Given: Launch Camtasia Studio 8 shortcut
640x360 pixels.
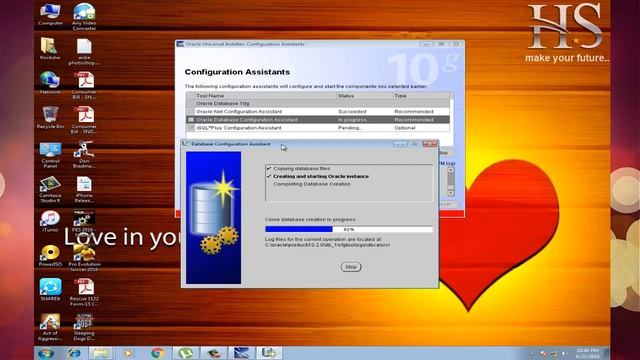Looking at the screenshot, I should click(x=50, y=189).
